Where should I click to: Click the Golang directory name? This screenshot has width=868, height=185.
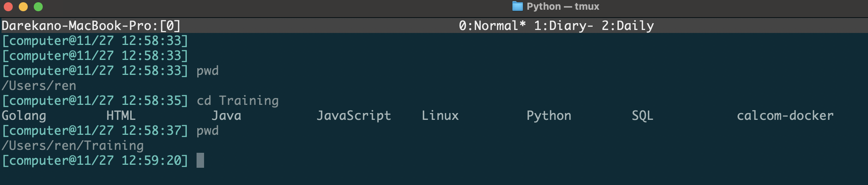point(24,116)
